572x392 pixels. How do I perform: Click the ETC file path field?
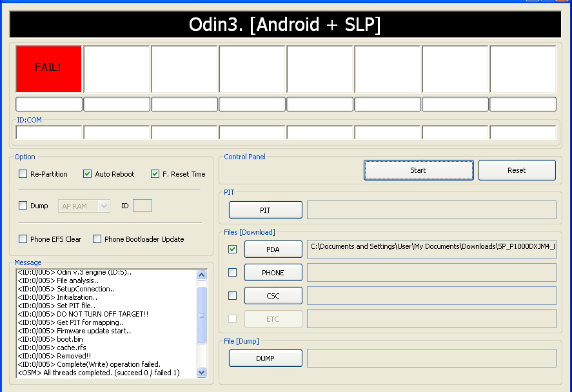431,319
